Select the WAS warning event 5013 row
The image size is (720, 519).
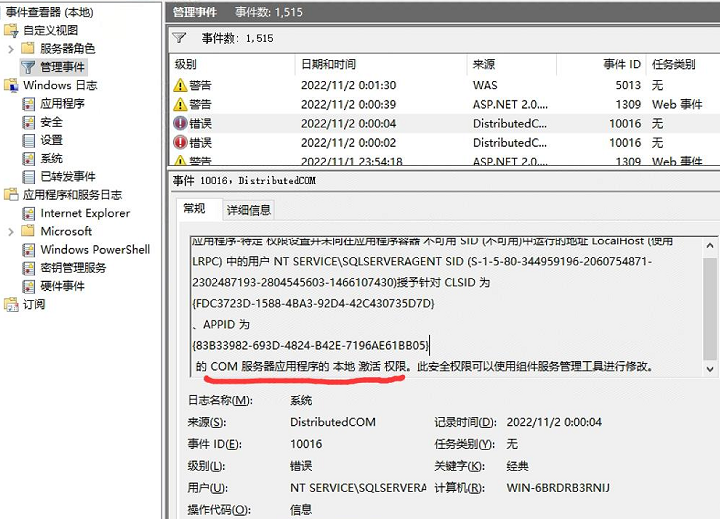(x=440, y=85)
